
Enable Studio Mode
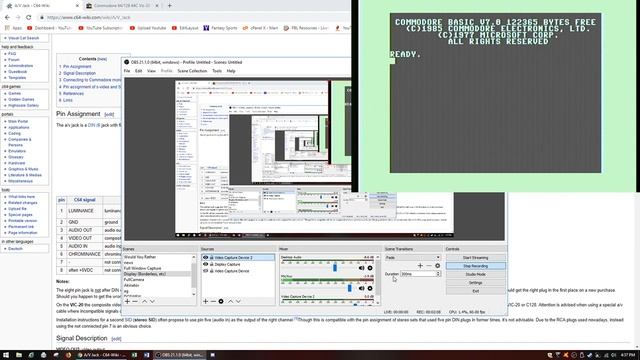click(476, 274)
